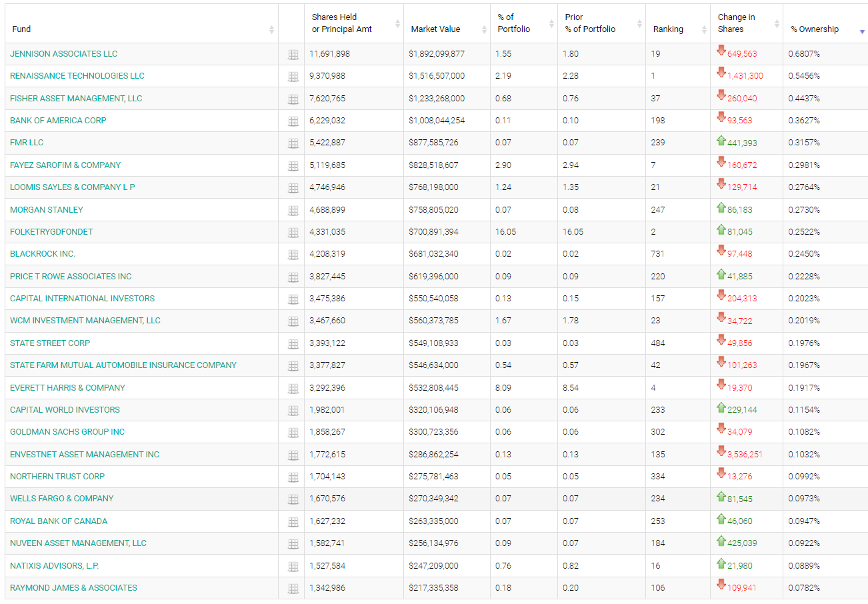The image size is (868, 604).
Task: Open NUVEEN ASSET MANAGEMENT, LLC link
Action: coord(78,543)
